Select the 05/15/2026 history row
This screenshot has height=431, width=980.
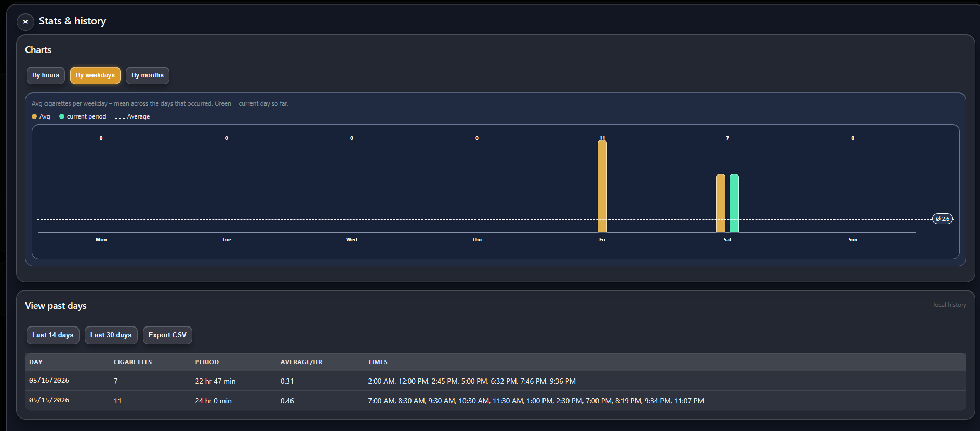[x=496, y=401]
